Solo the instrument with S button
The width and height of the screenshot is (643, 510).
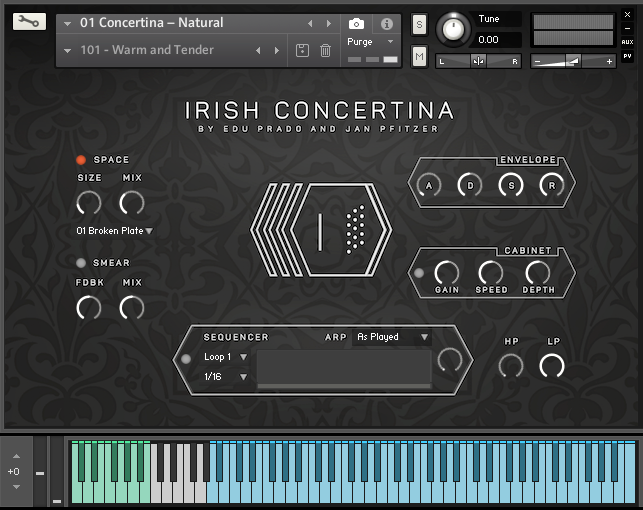[x=419, y=23]
